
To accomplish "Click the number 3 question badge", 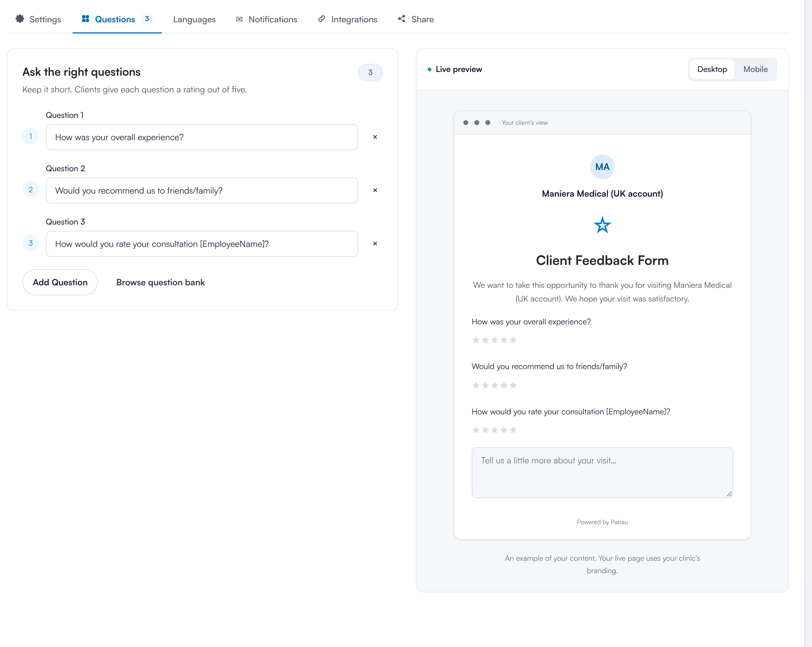I will (x=31, y=243).
